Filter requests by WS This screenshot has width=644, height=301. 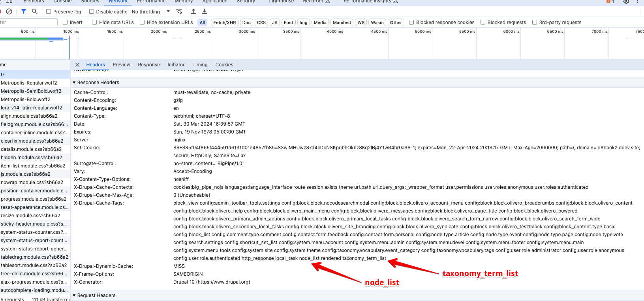tap(361, 23)
